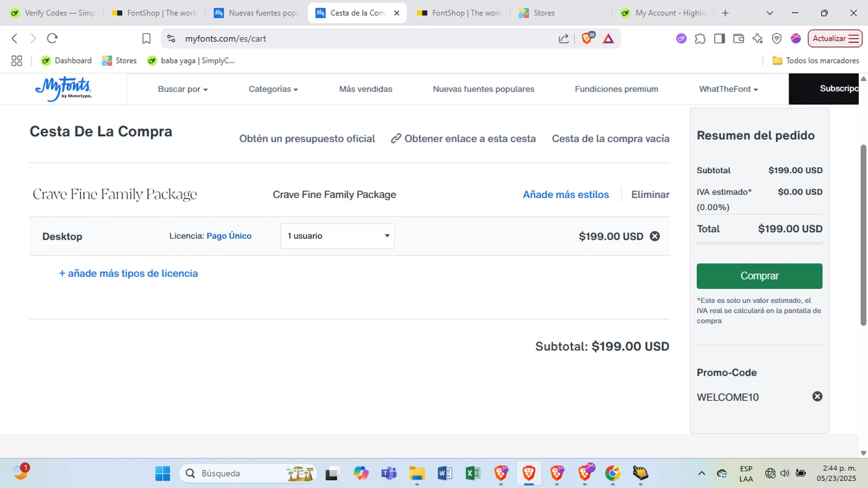Remove the WELCOME10 promo code
This screenshot has width=868, height=488.
817,397
